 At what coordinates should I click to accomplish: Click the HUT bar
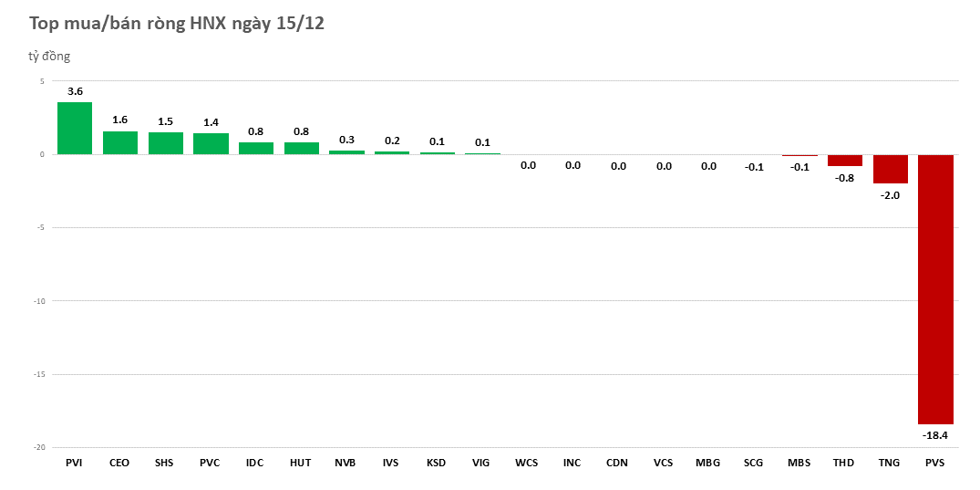click(x=301, y=148)
